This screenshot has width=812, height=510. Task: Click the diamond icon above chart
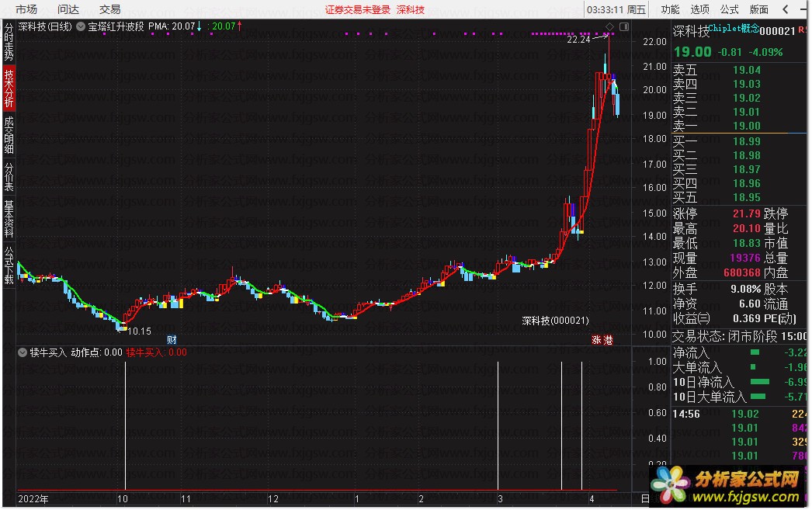pos(609,26)
